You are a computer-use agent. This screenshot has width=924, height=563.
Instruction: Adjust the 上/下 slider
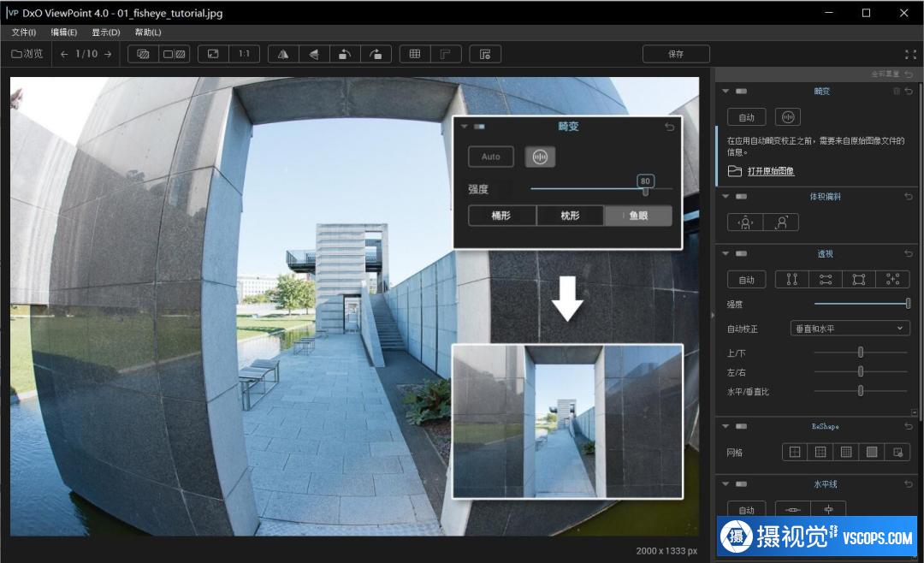861,353
